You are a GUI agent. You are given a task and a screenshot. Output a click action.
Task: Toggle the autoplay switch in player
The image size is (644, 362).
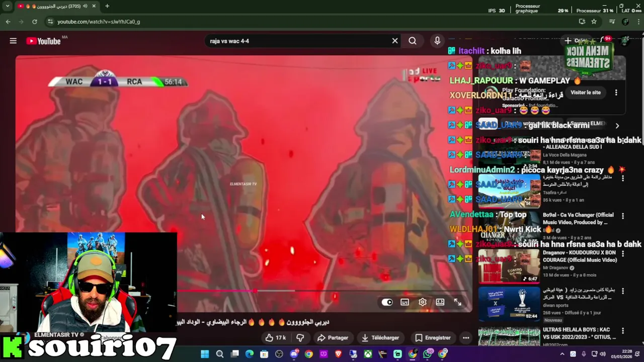(387, 302)
